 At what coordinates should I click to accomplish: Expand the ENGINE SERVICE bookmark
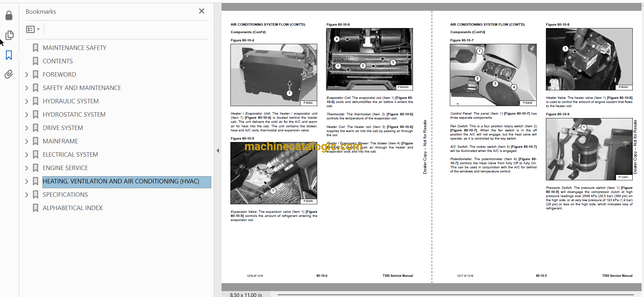coord(27,168)
